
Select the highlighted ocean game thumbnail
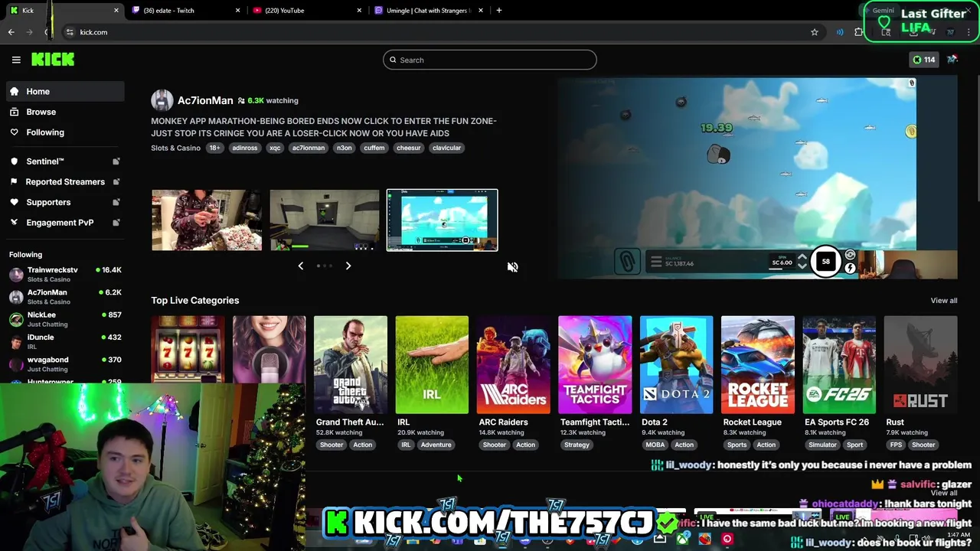click(442, 220)
